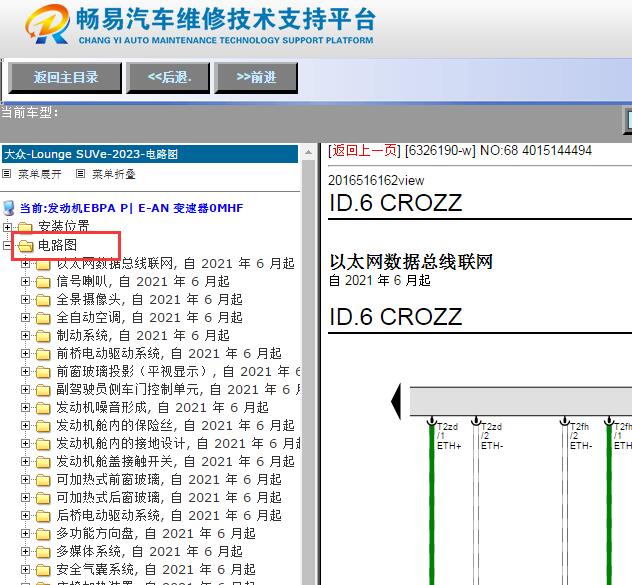This screenshot has width=632, height=585.
Task: Click the T2zd/2 ETH- connector pin
Action: tap(476, 422)
